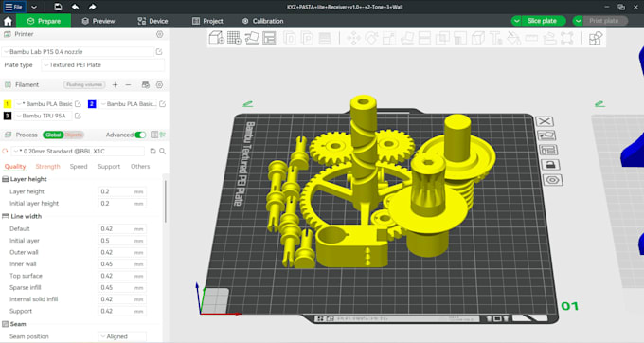Switch to the Preview tab
This screenshot has height=343, width=644.
click(x=98, y=21)
